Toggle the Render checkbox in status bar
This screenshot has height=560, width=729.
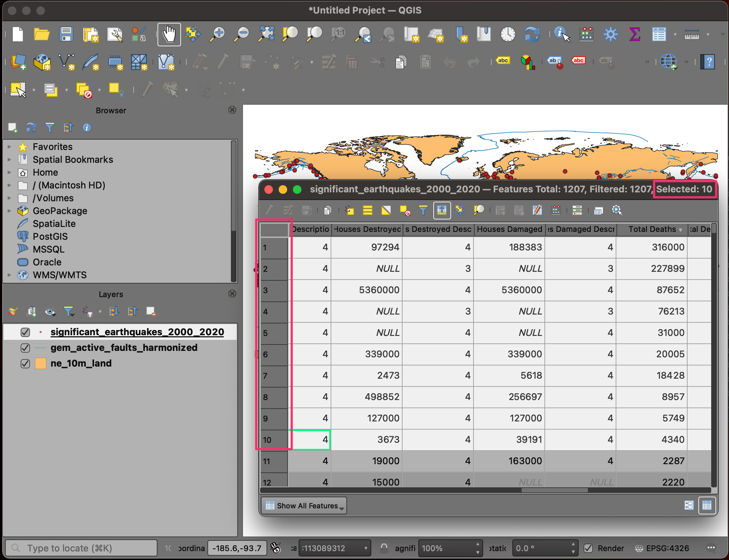588,548
